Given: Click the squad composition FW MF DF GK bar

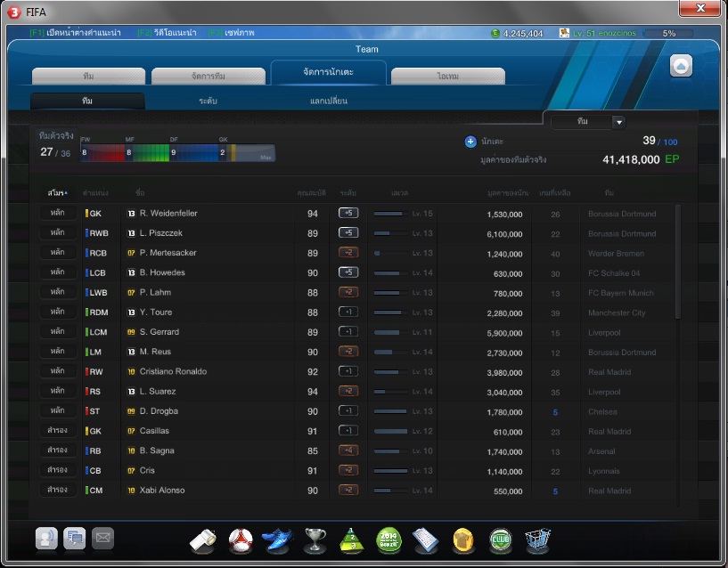Looking at the screenshot, I should (x=178, y=152).
